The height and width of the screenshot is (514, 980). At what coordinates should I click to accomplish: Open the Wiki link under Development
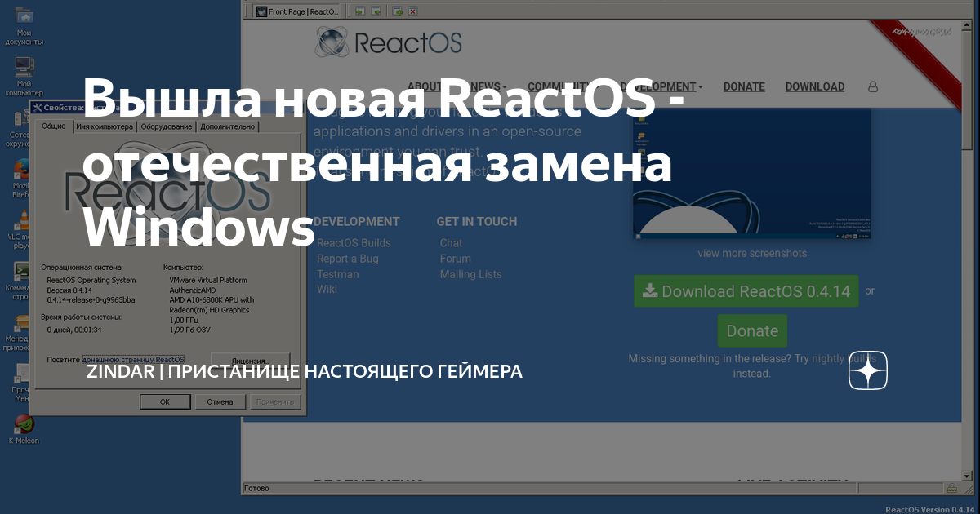tap(327, 290)
